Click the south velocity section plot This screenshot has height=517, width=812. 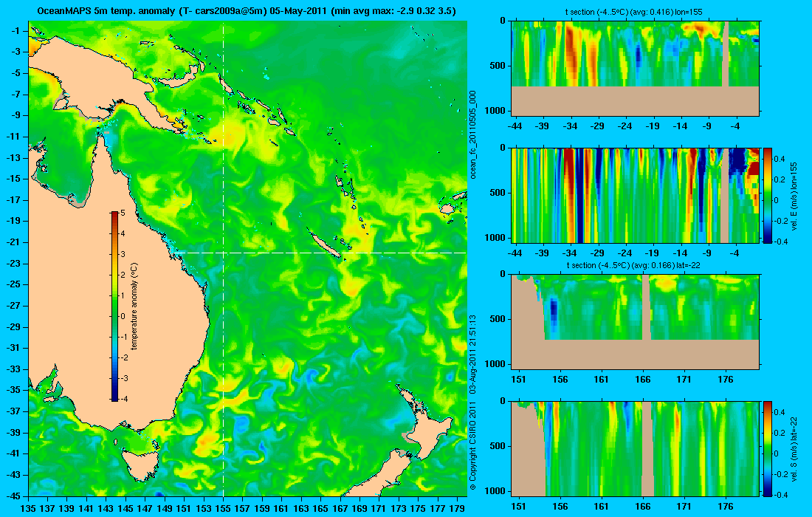point(636,448)
